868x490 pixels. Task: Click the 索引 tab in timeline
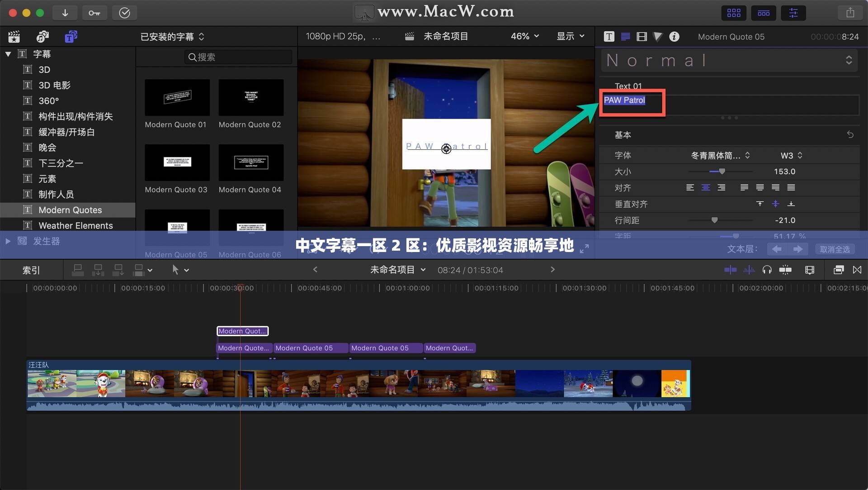point(32,270)
